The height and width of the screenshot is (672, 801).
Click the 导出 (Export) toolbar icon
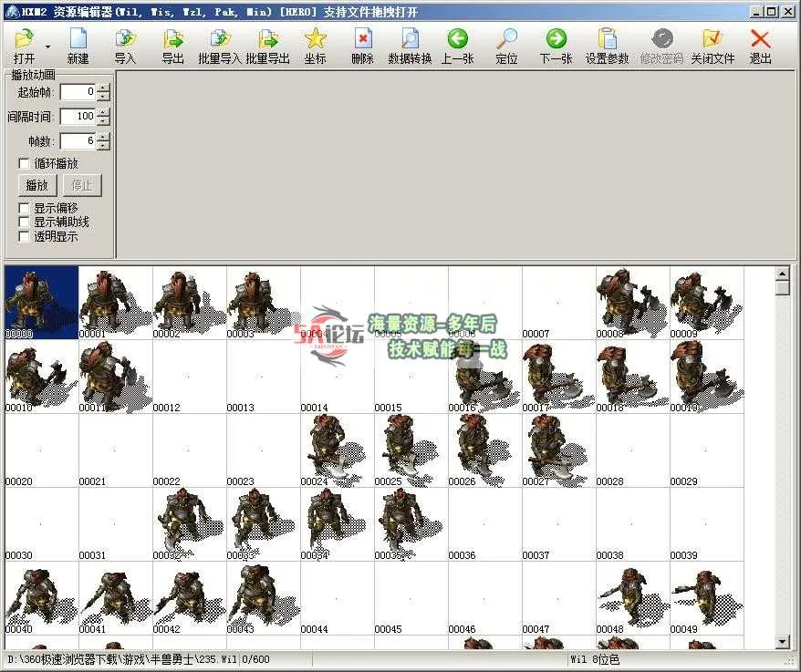tap(172, 39)
